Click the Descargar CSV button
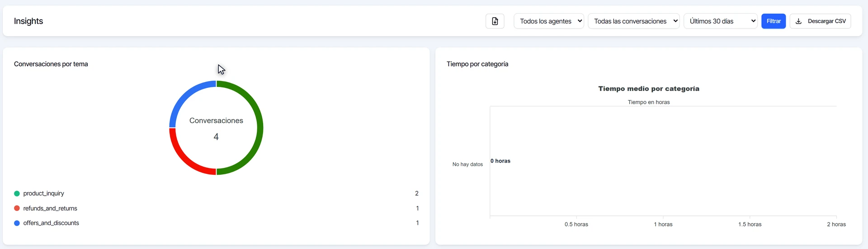The height and width of the screenshot is (249, 868). click(x=820, y=21)
